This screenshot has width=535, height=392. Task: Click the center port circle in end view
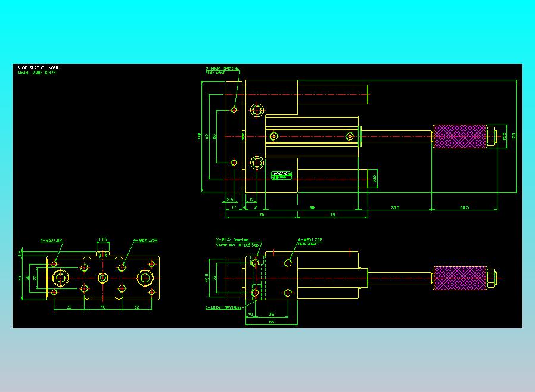[x=102, y=278]
